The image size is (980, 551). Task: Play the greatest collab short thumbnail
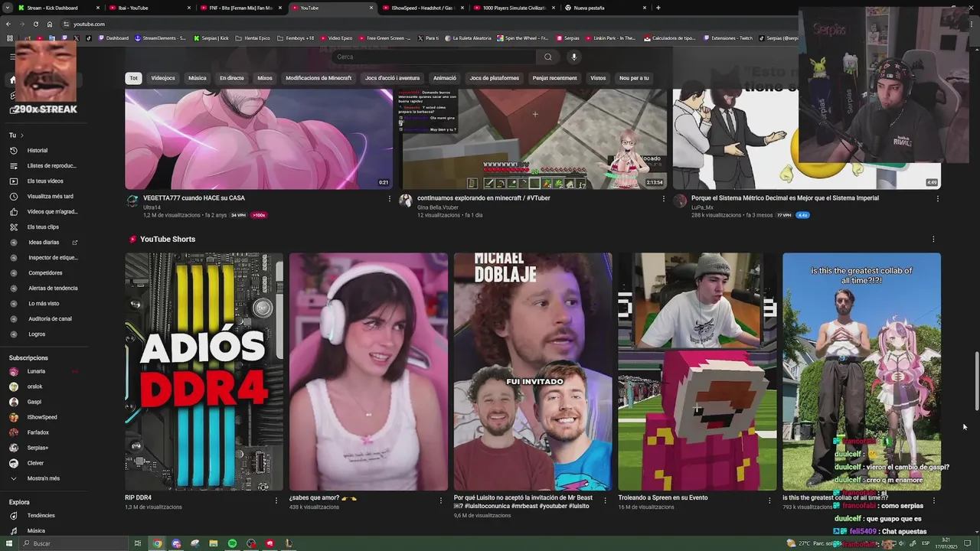(861, 372)
